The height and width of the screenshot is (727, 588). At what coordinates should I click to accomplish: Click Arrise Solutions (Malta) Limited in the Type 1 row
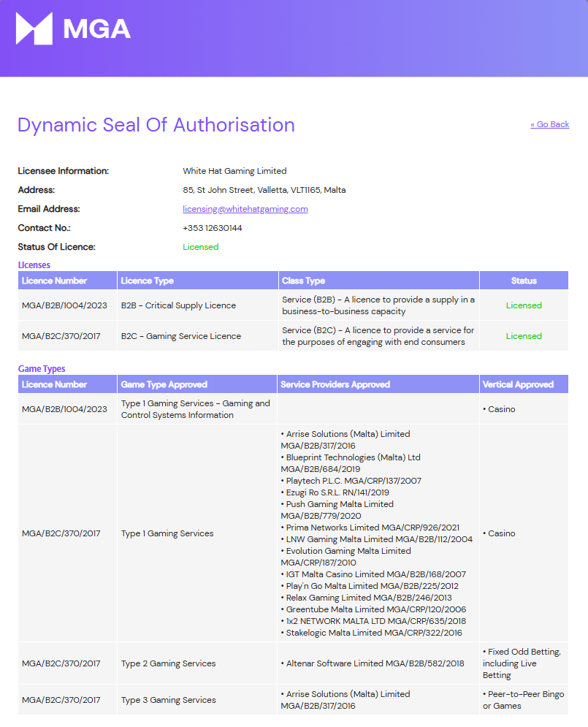click(x=345, y=440)
